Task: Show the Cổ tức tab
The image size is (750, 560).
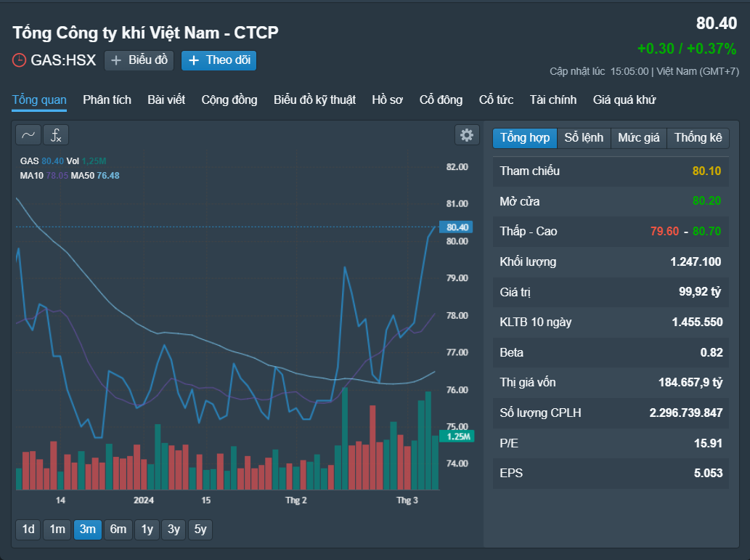Action: click(x=496, y=100)
